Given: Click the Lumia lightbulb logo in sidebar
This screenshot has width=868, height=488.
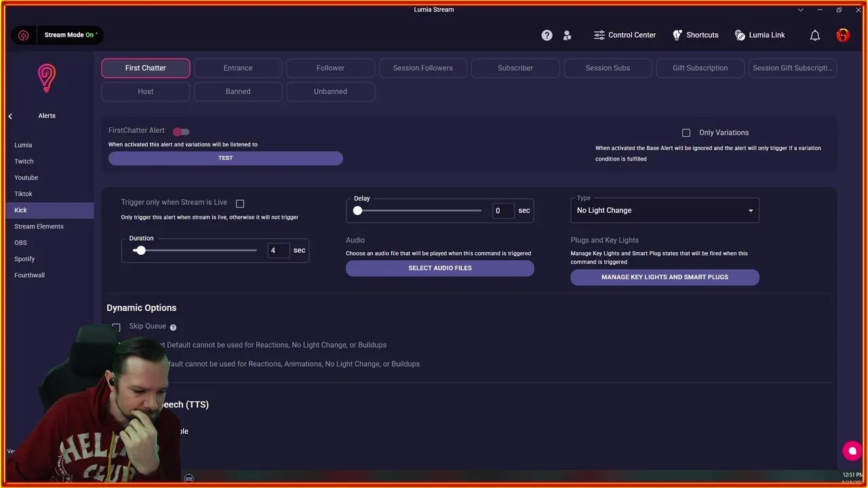Looking at the screenshot, I should [x=46, y=78].
